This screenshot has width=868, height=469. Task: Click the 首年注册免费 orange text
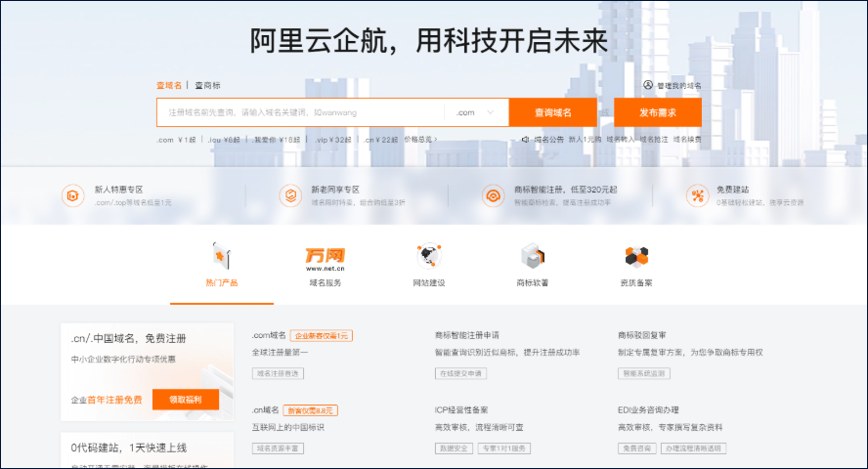[x=114, y=400]
